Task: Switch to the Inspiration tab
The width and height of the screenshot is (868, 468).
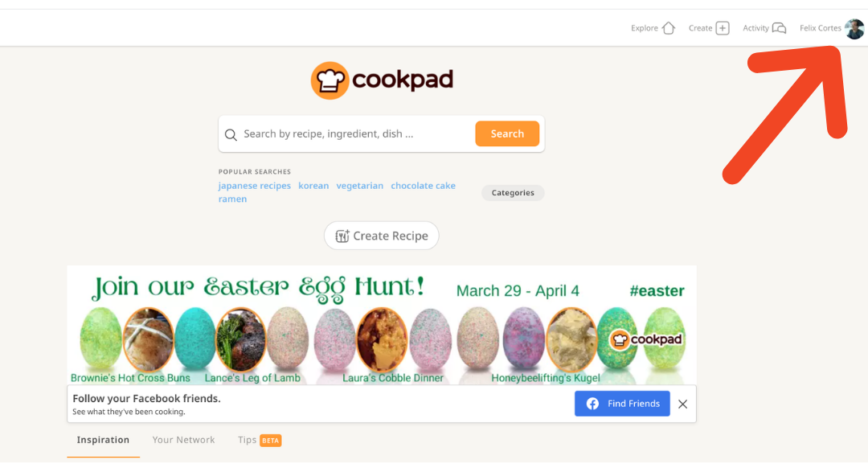Action: pos(103,440)
